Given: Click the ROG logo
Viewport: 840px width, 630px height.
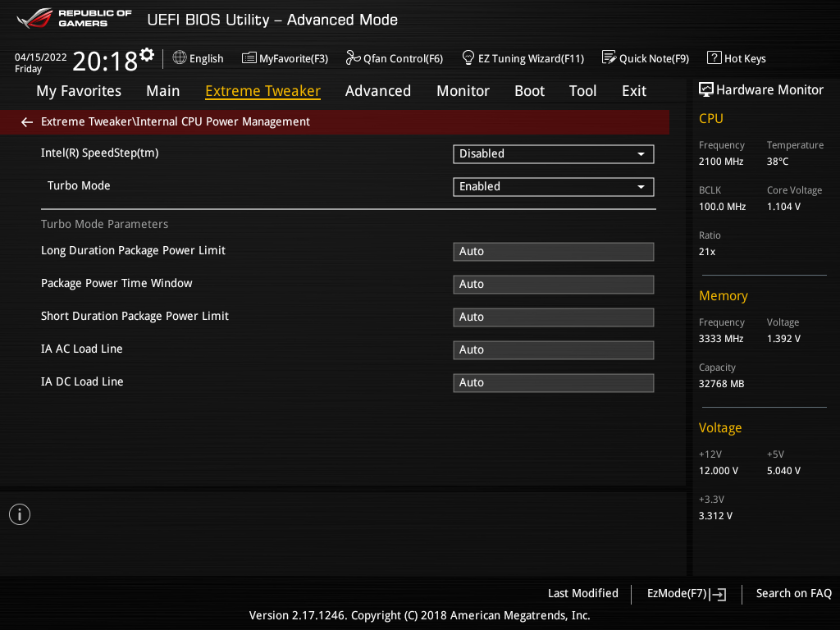Looking at the screenshot, I should (x=34, y=18).
